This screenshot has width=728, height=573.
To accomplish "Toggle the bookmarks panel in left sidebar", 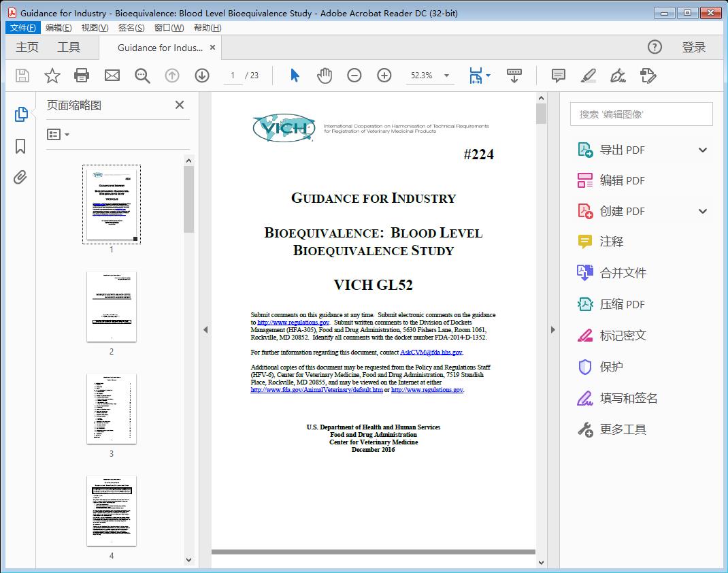I will coord(20,147).
